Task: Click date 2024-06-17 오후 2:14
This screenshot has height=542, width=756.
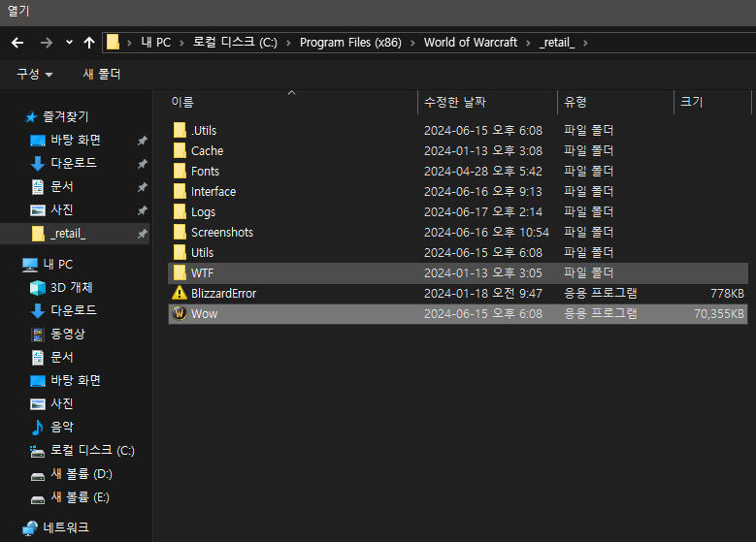Action: point(483,212)
